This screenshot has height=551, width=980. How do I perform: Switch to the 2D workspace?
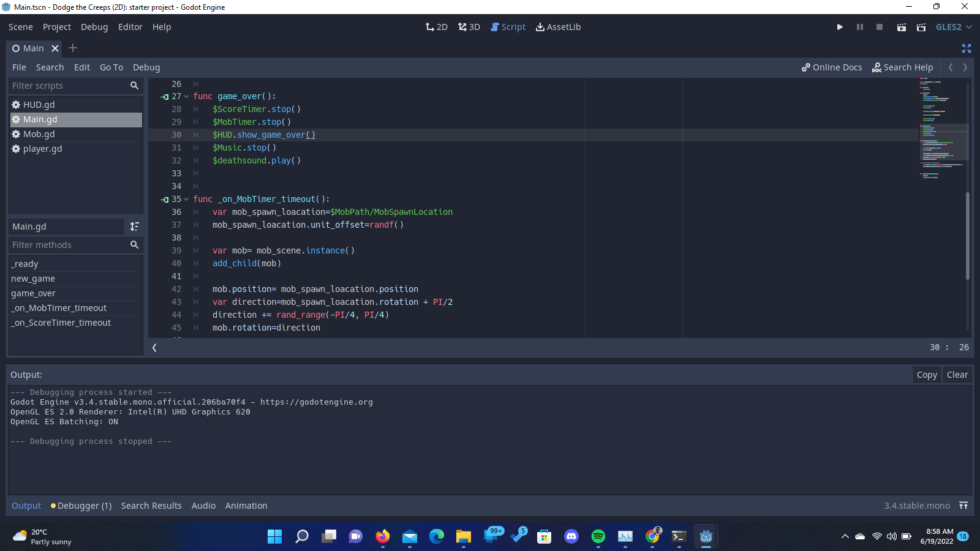(x=437, y=27)
